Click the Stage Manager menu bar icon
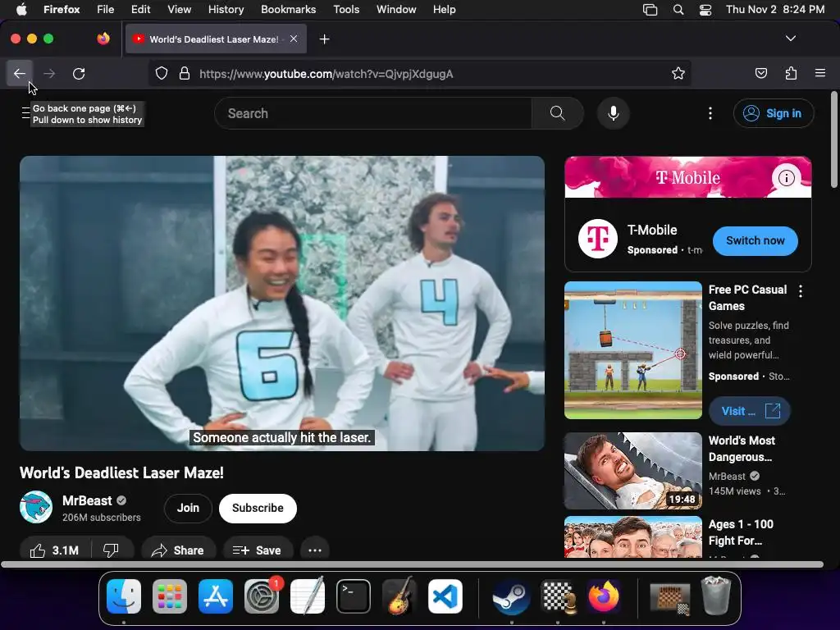840x630 pixels. (650, 9)
